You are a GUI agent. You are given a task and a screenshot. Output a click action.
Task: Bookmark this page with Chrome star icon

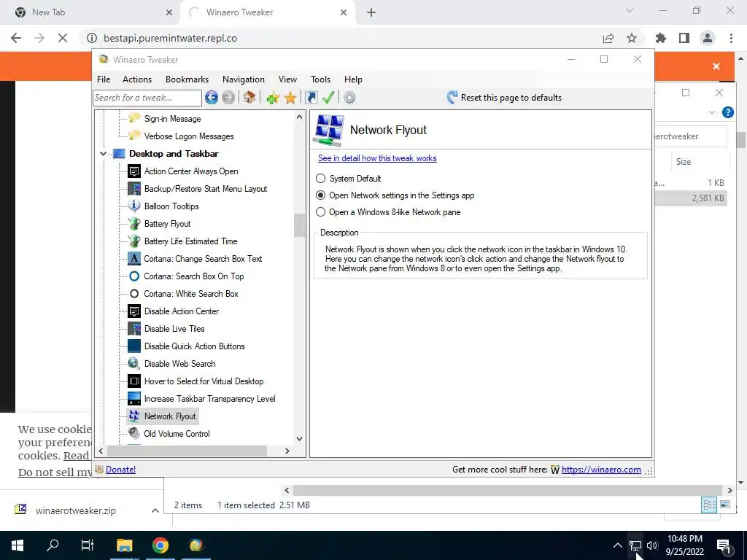632,38
